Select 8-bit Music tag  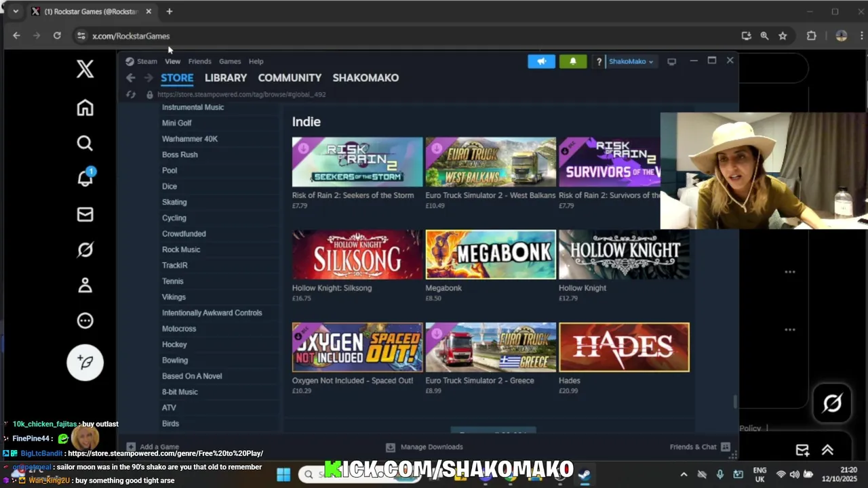coord(180,392)
